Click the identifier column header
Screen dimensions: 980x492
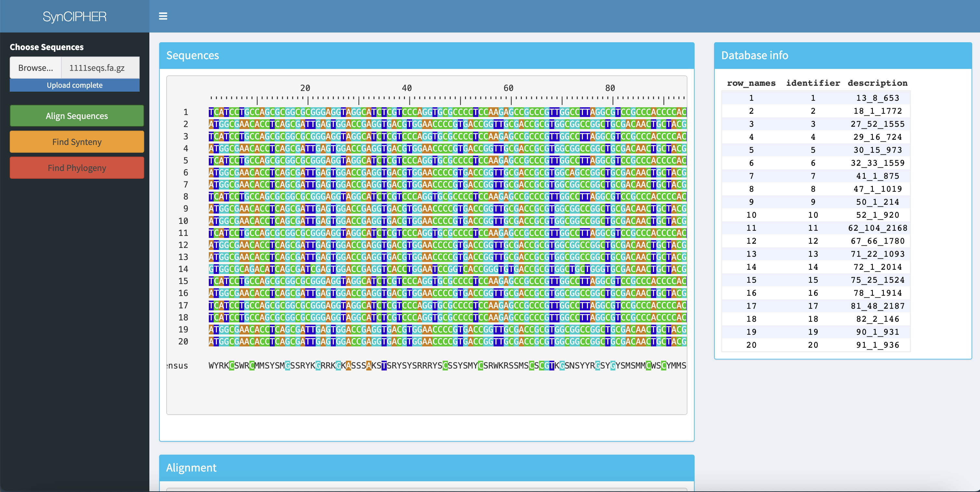click(813, 83)
